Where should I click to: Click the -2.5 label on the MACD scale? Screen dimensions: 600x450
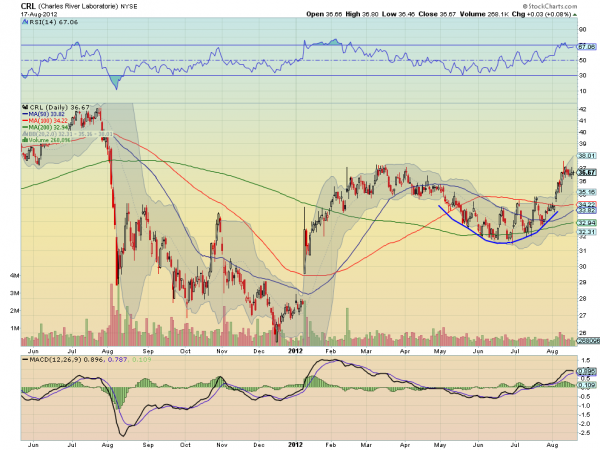[585, 432]
